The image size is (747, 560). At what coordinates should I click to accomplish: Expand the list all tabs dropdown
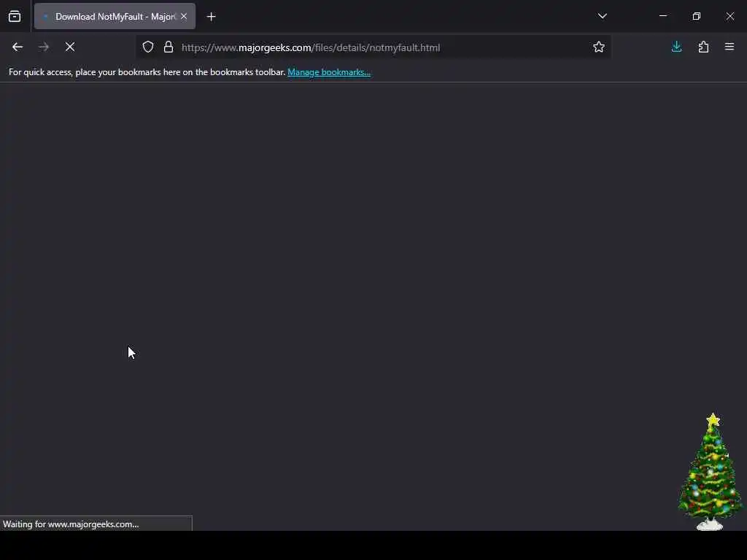(x=602, y=16)
